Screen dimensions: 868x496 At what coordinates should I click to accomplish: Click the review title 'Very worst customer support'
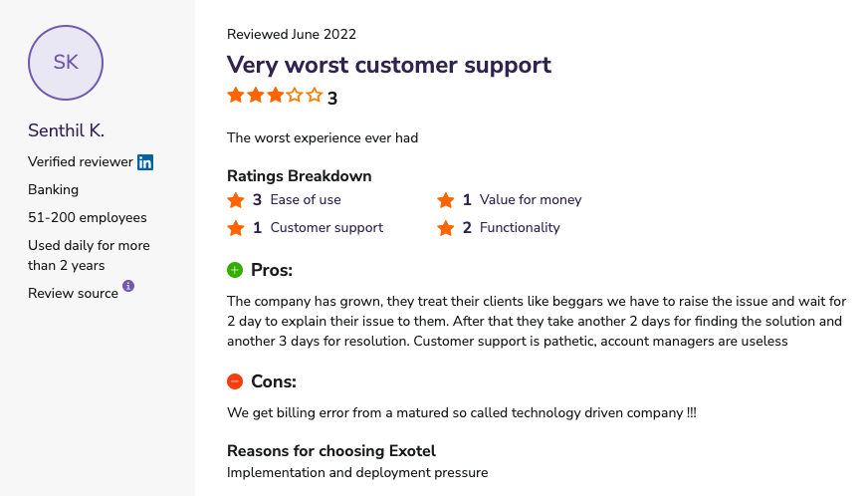[388, 65]
